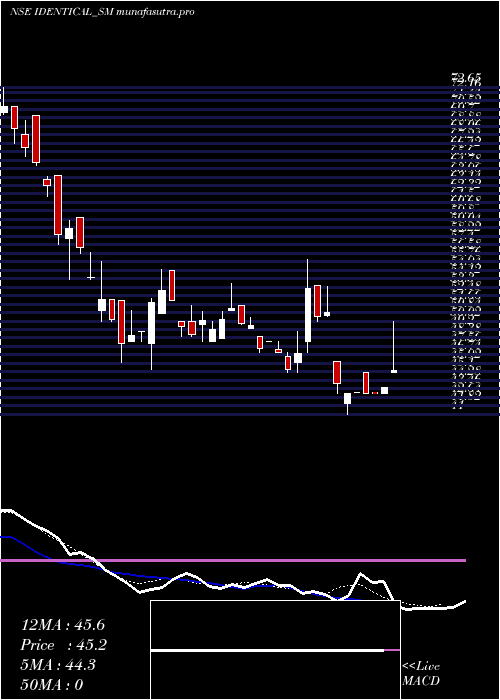This screenshot has width=500, height=700.
Task: Click the '12MA : 45.6' readout
Action: pyautogui.click(x=63, y=625)
